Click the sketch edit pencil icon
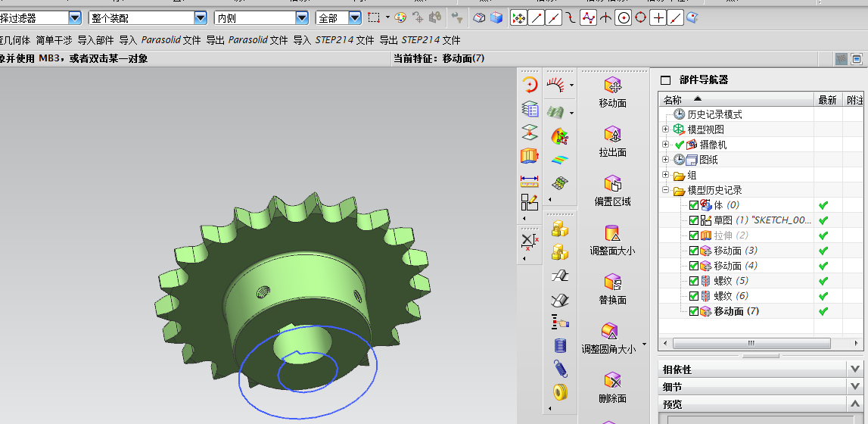This screenshot has height=424, width=868. pos(529,203)
